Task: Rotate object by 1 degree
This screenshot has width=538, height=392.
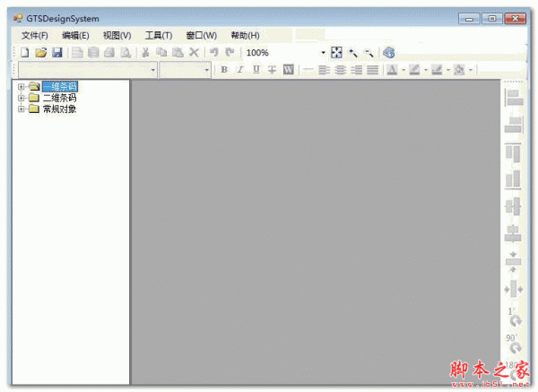Action: tap(515, 317)
